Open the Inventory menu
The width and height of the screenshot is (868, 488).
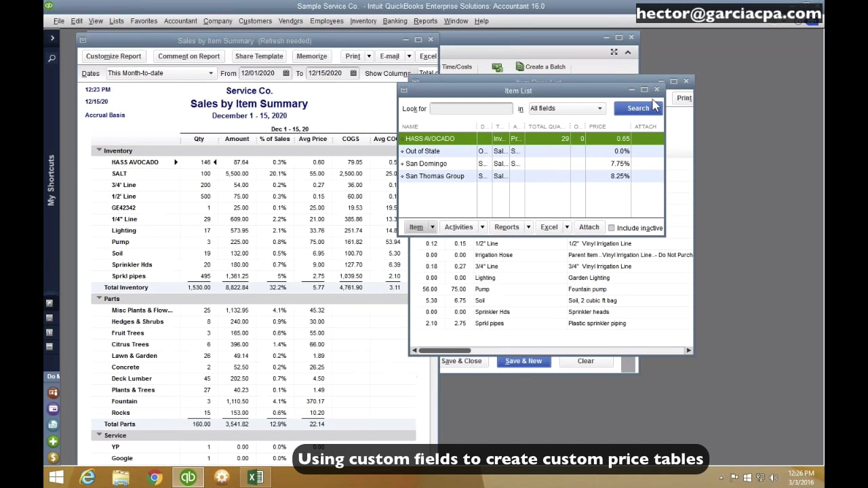click(363, 21)
